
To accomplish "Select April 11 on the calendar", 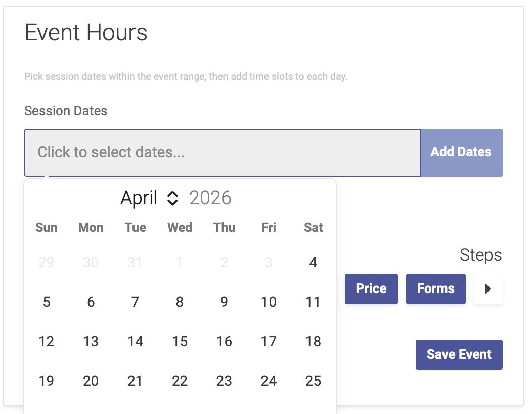I will pyautogui.click(x=313, y=302).
